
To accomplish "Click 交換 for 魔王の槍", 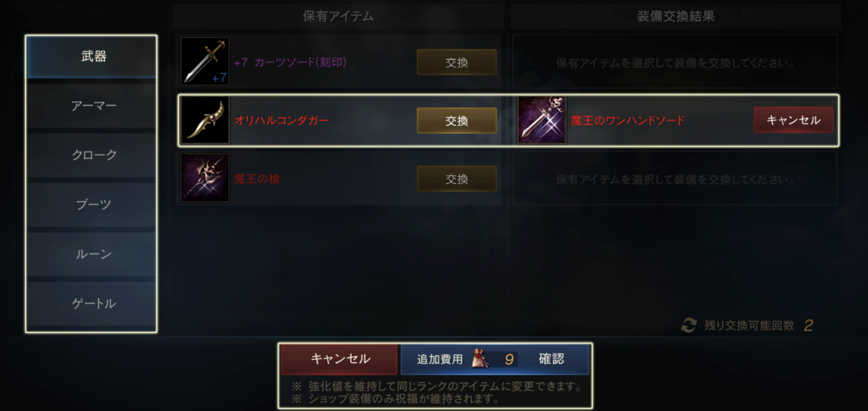I will click(x=456, y=179).
